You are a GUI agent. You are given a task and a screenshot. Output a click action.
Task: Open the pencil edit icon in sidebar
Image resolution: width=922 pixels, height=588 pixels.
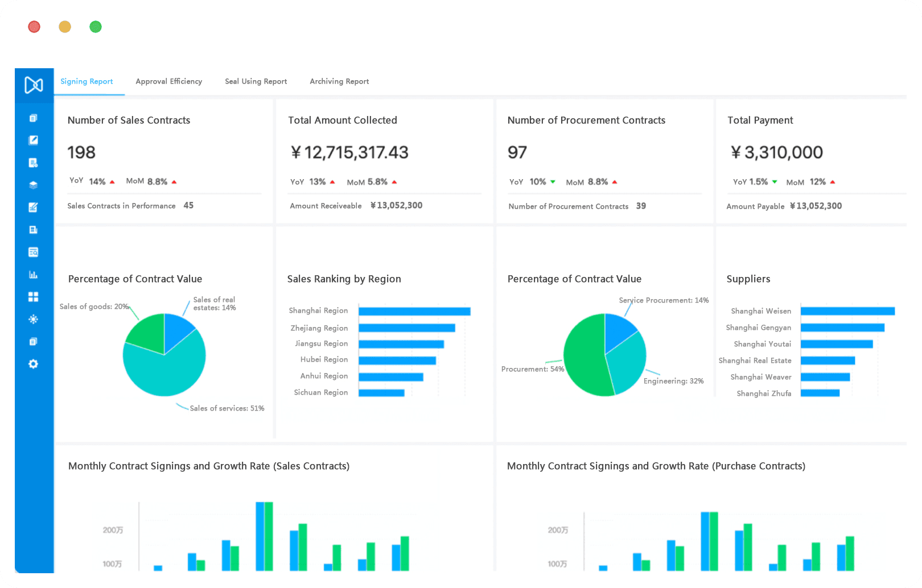click(34, 140)
